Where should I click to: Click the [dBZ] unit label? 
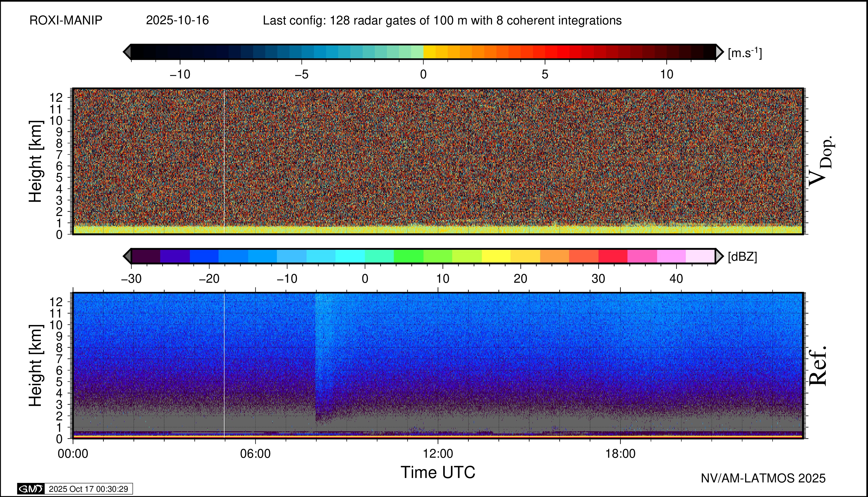pos(742,257)
